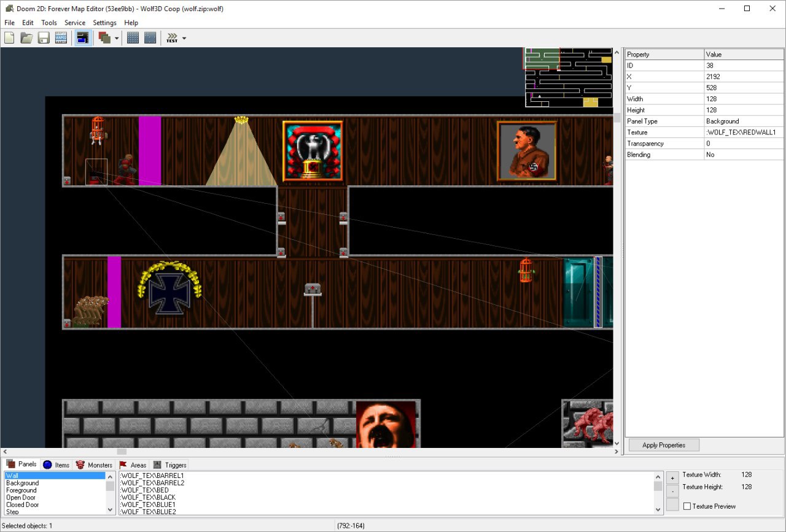Choose the :WOLF_TEX\BARREL2 texture
This screenshot has height=532, width=786.
[386, 483]
